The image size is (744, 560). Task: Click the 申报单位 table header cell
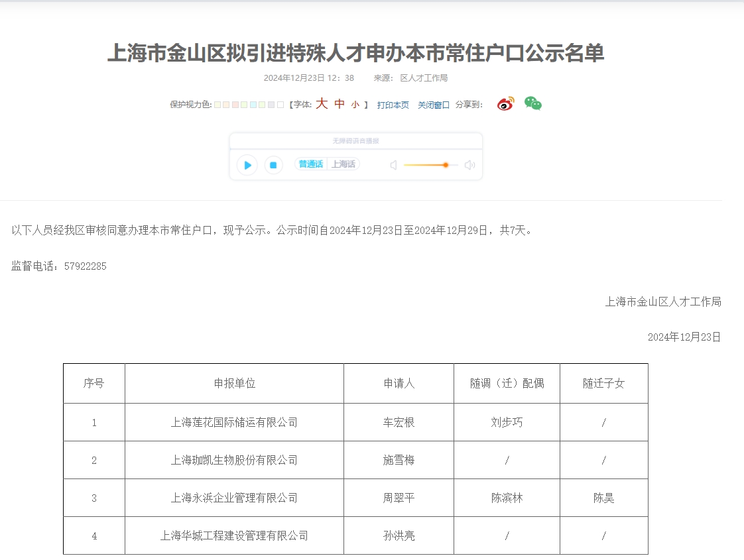click(234, 384)
